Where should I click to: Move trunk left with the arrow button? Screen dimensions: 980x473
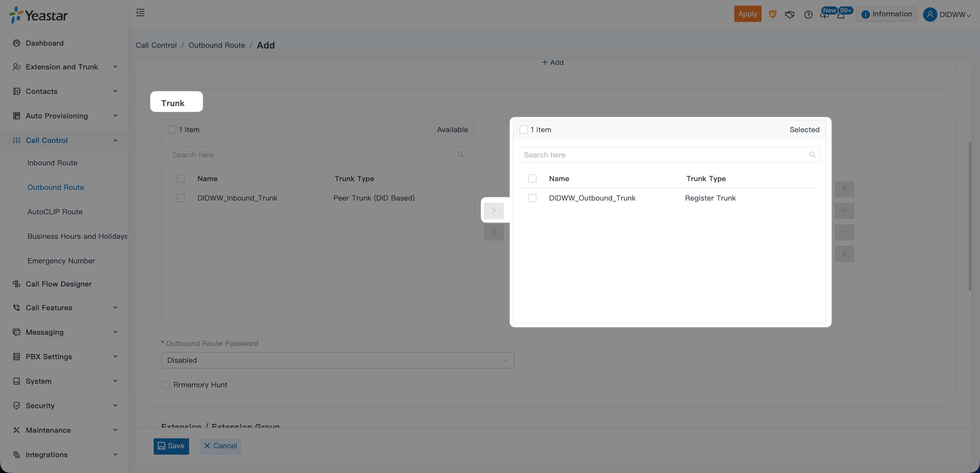pyautogui.click(x=493, y=232)
